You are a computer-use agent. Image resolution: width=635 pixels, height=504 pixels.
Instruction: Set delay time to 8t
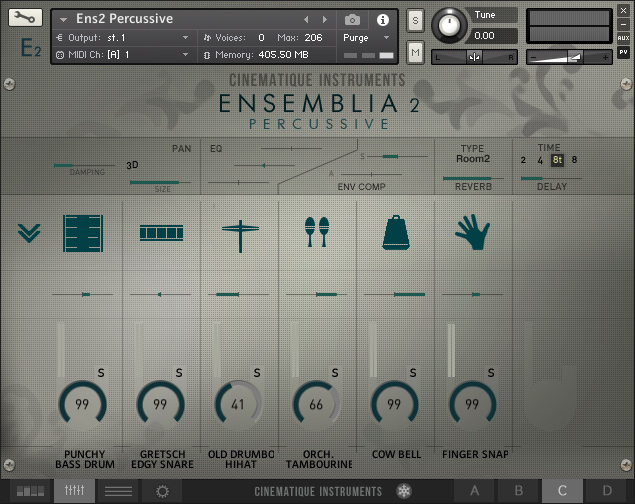557,160
